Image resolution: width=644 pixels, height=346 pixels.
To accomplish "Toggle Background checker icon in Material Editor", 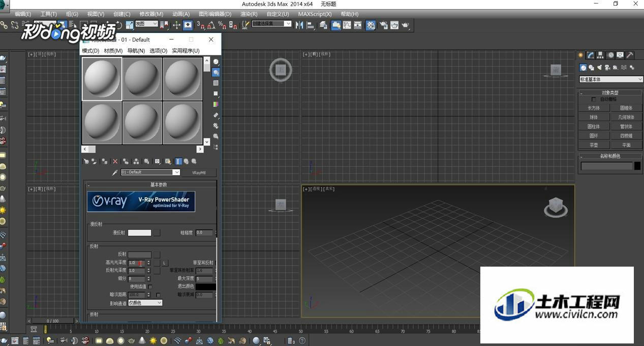I will point(216,83).
